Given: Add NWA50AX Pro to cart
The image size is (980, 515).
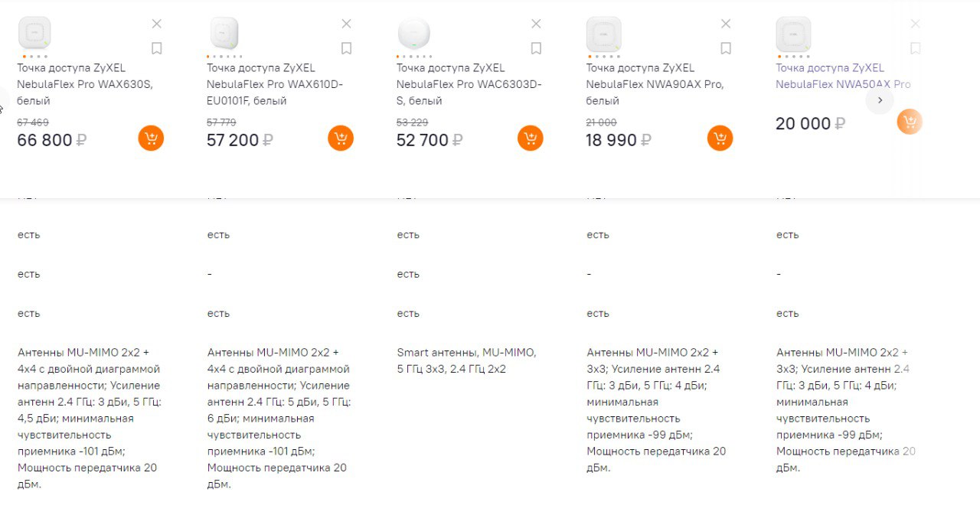Looking at the screenshot, I should click(x=910, y=122).
